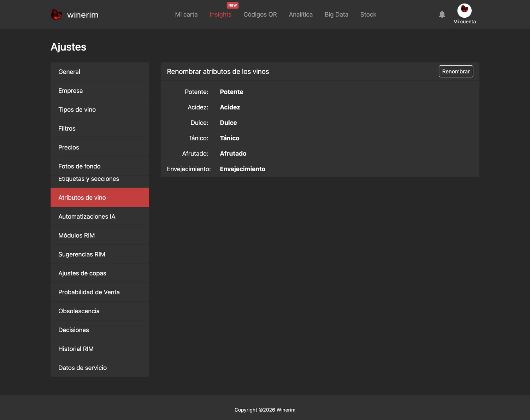Open Datos de servicio settings

click(x=100, y=368)
